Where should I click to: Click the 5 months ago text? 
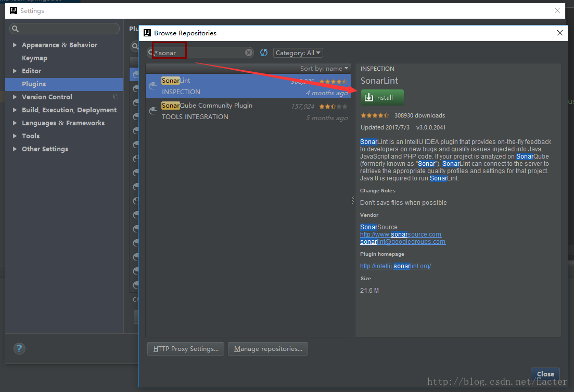327,117
